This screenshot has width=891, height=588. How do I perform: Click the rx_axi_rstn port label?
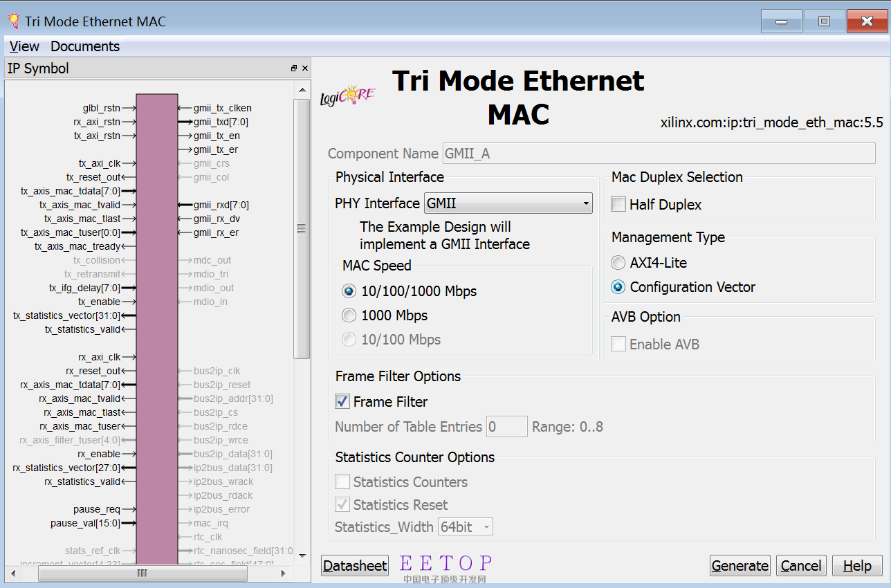tap(98, 122)
